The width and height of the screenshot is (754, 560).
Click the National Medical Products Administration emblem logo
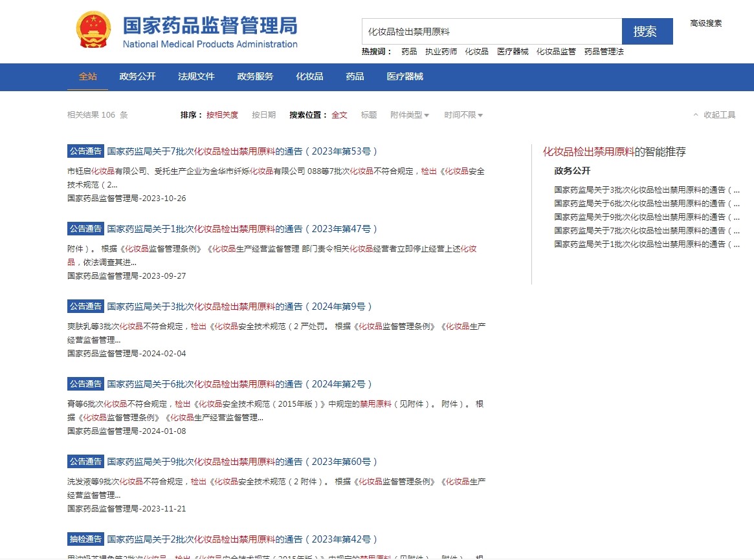click(x=94, y=30)
